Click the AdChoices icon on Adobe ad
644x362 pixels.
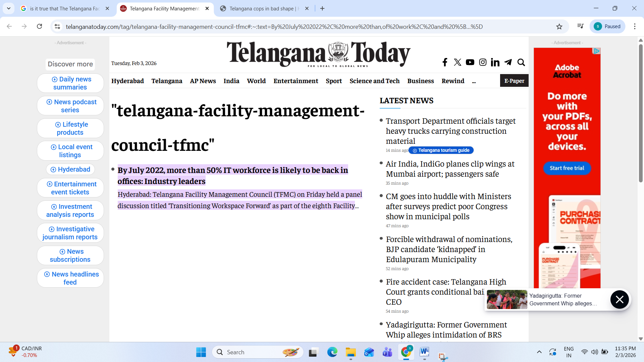[x=597, y=51]
